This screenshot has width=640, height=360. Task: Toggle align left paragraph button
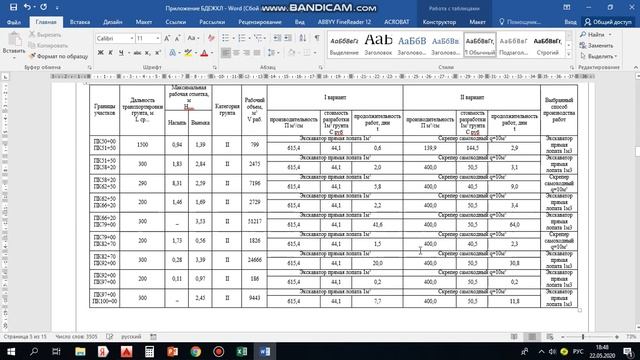click(x=226, y=53)
